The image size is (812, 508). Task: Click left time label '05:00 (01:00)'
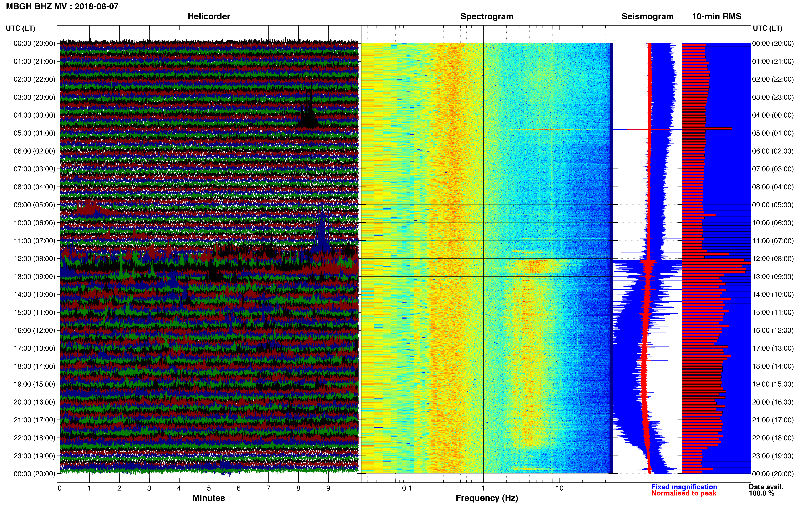point(34,133)
